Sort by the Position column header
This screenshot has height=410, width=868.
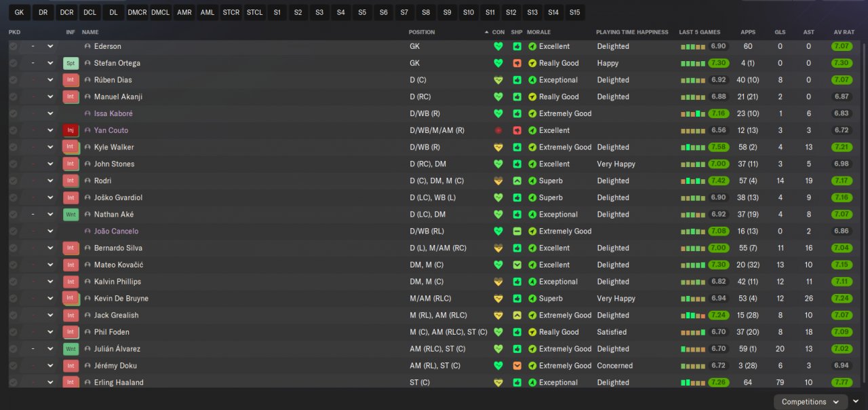click(422, 32)
